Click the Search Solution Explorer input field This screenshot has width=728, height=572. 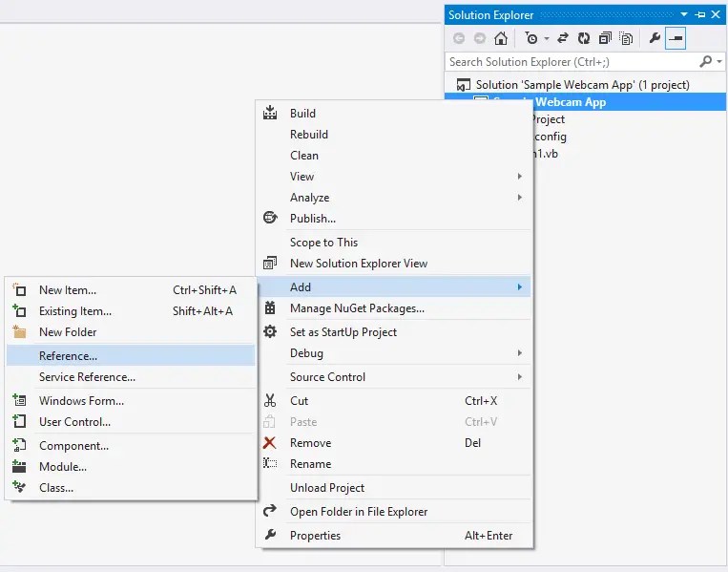click(572, 62)
